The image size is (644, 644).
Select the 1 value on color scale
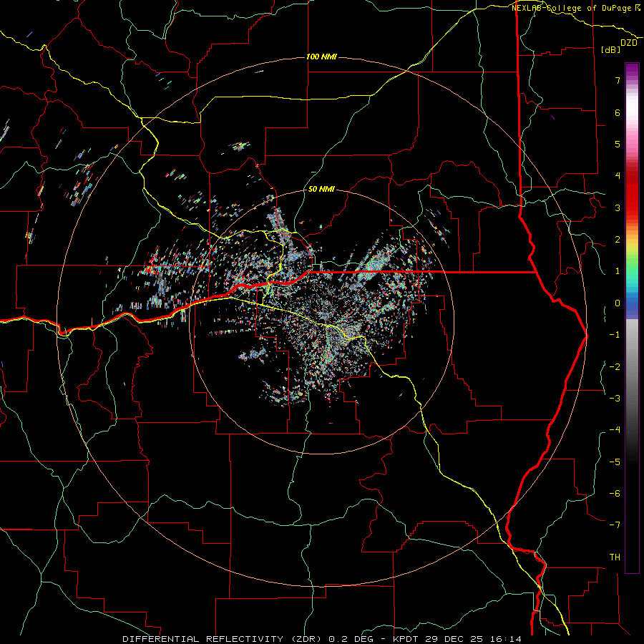(x=618, y=271)
